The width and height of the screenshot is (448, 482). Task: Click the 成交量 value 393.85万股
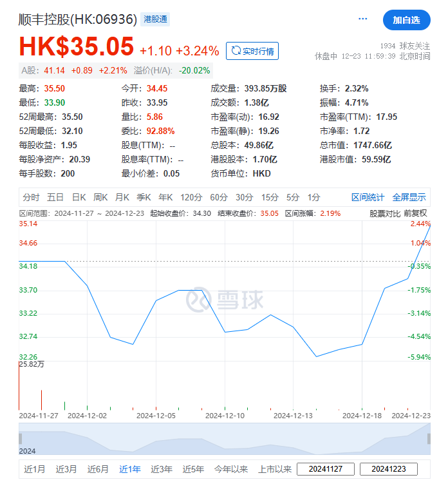click(x=265, y=88)
